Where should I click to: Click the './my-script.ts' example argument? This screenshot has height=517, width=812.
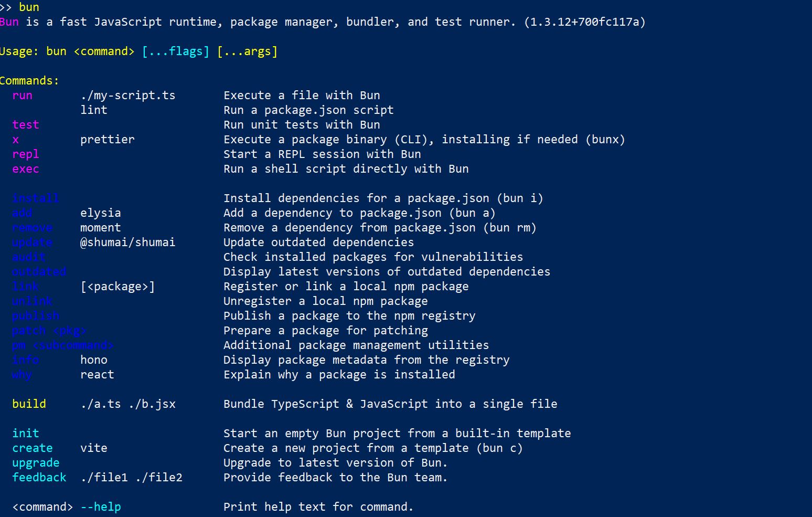[x=128, y=96]
